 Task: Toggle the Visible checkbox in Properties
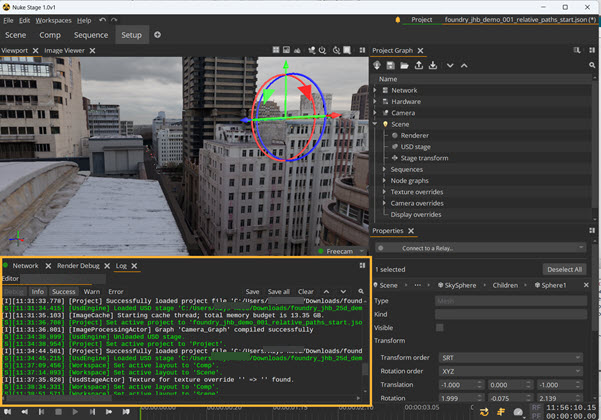439,328
